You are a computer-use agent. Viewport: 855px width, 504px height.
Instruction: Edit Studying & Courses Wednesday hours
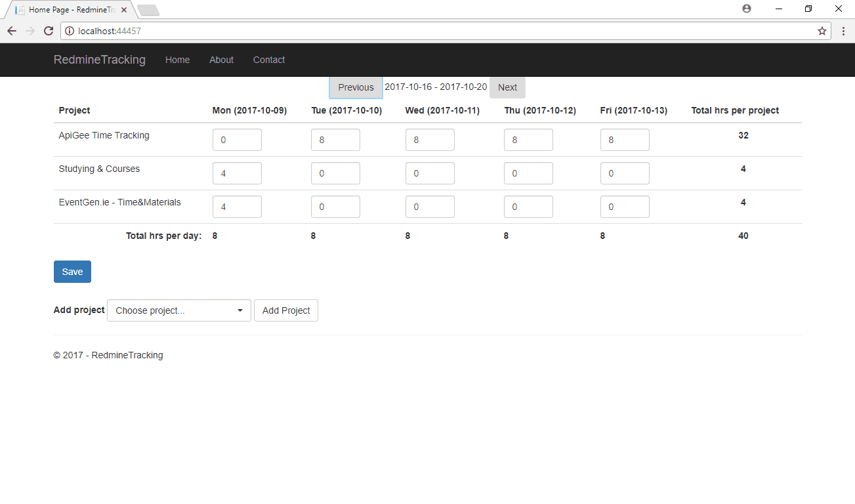[x=430, y=173]
